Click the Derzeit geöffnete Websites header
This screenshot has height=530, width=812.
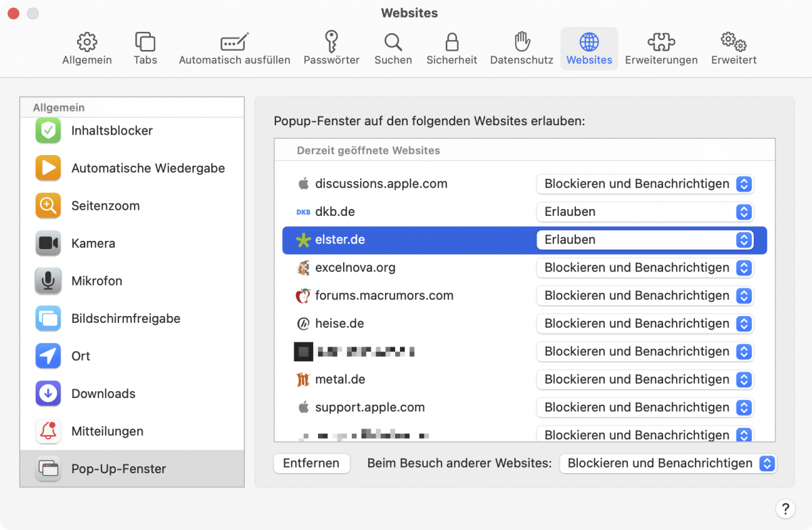368,150
